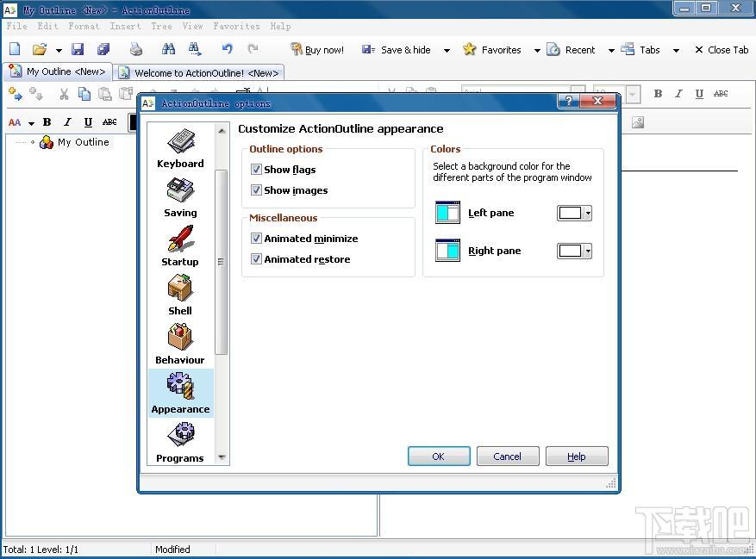This screenshot has width=756, height=559.
Task: Click the Undo arrow icon
Action: coord(227,49)
